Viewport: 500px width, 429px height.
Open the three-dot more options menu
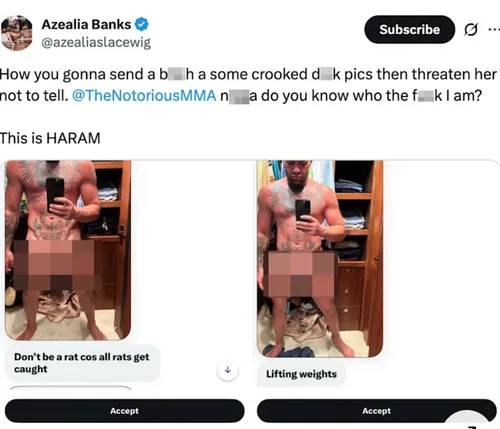click(x=494, y=29)
